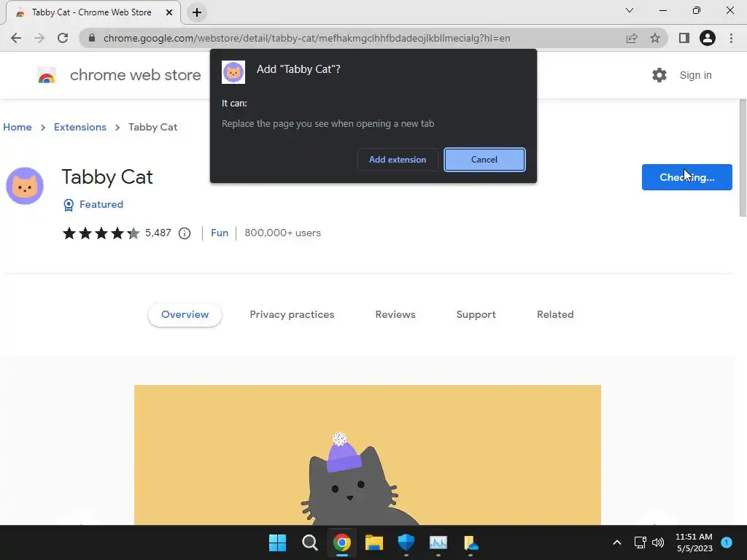
Task: Open network tray icon
Action: [x=640, y=542]
